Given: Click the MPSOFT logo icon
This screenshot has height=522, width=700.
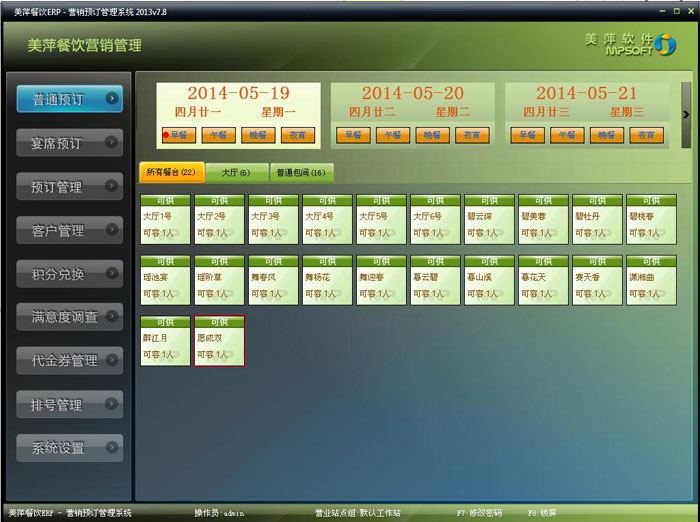Looking at the screenshot, I should coord(664,45).
